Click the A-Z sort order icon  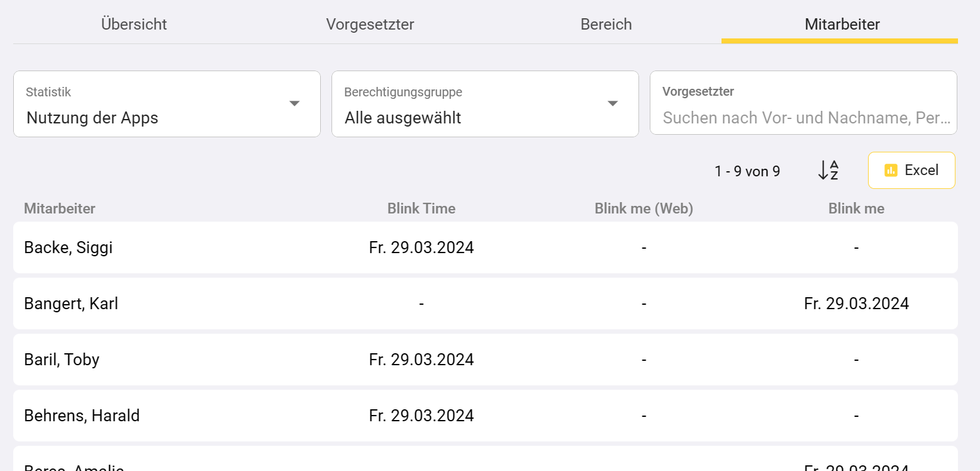click(828, 171)
